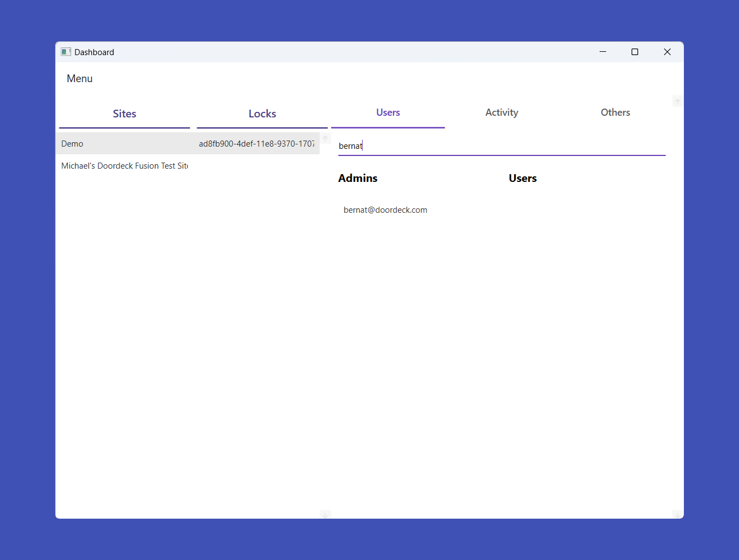This screenshot has height=560, width=739.
Task: Click the maximize icon in title bar
Action: point(634,52)
